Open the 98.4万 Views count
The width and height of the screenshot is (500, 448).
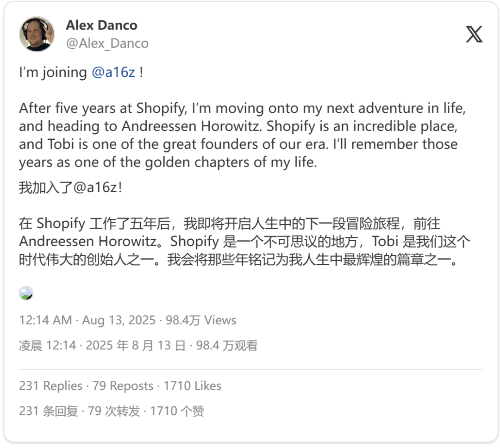pyautogui.click(x=201, y=320)
